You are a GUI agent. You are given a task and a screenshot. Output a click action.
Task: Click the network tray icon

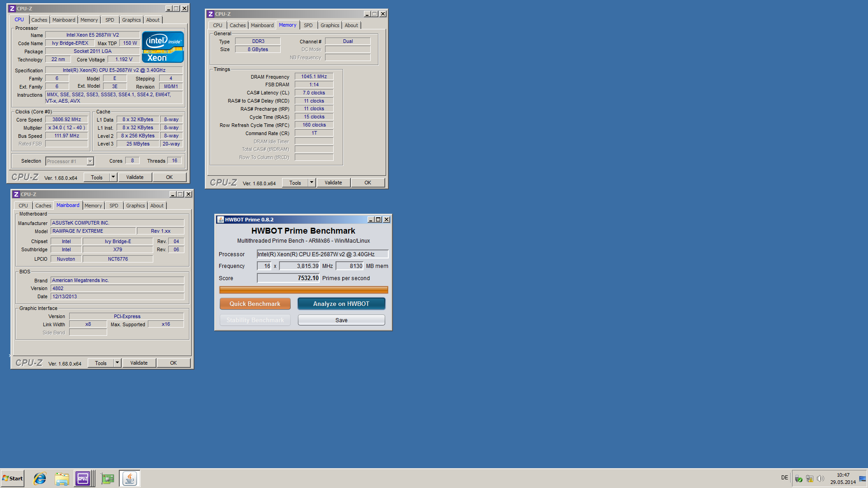coord(809,479)
